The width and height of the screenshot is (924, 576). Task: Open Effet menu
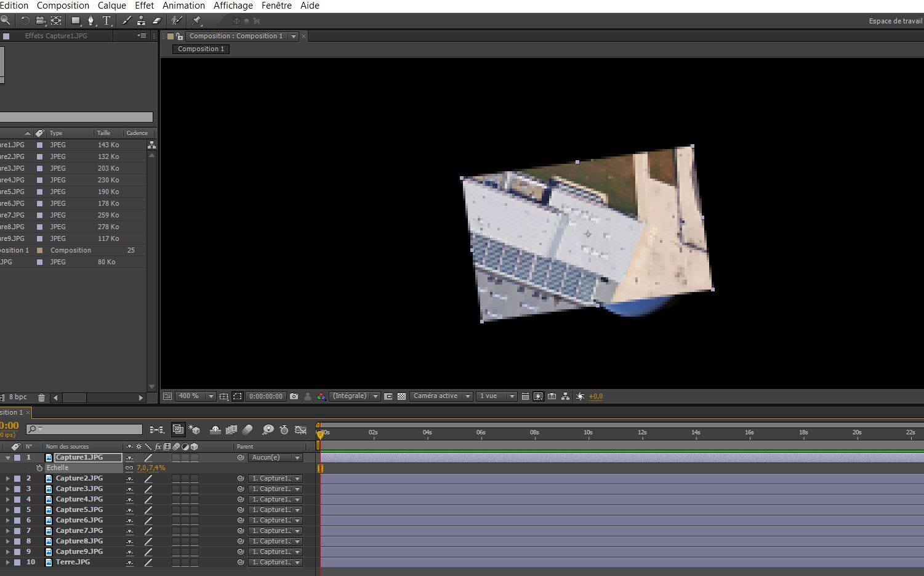tap(144, 6)
